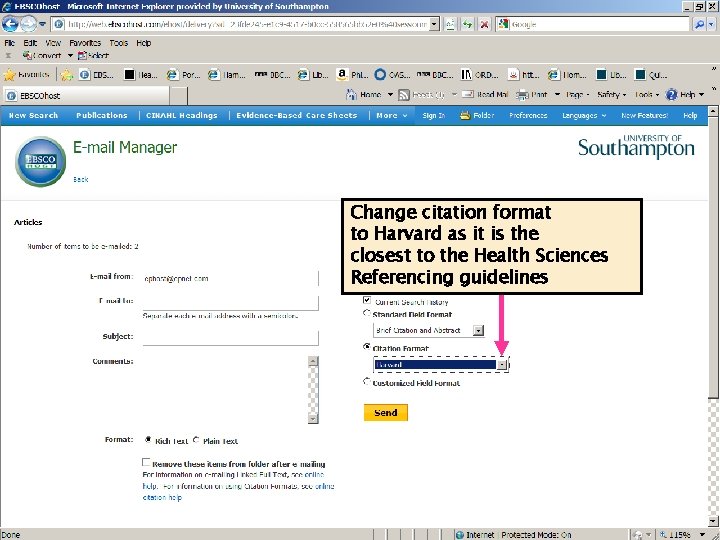The height and width of the screenshot is (540, 720).
Task: Click the E-mail to input field
Action: [x=231, y=302]
